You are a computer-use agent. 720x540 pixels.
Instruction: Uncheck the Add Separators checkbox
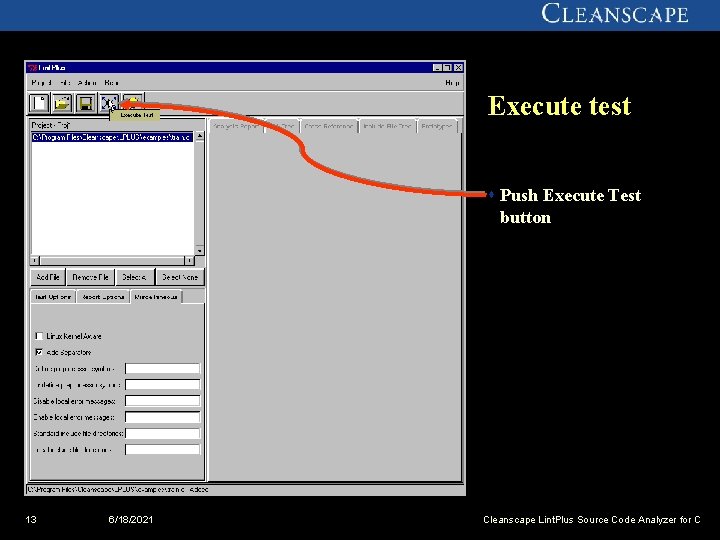39,352
